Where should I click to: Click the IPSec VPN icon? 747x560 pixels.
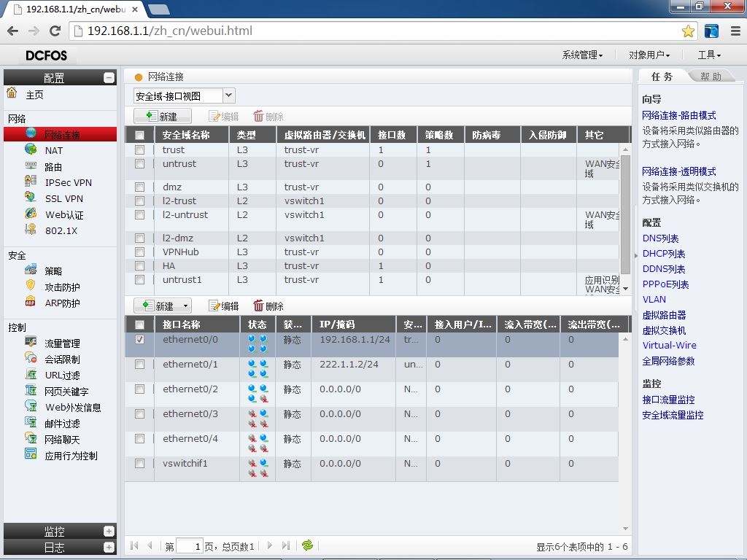coord(31,182)
